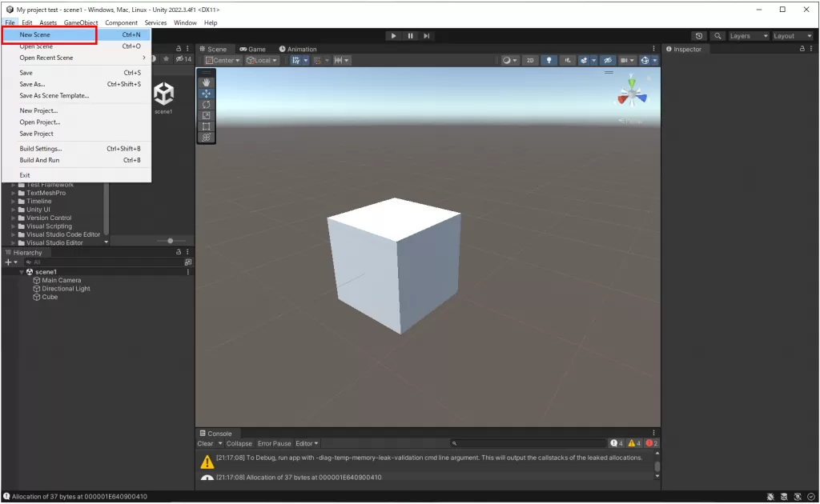Open the Layout dropdown
Viewport: 820px width, 504px height.
coord(792,36)
